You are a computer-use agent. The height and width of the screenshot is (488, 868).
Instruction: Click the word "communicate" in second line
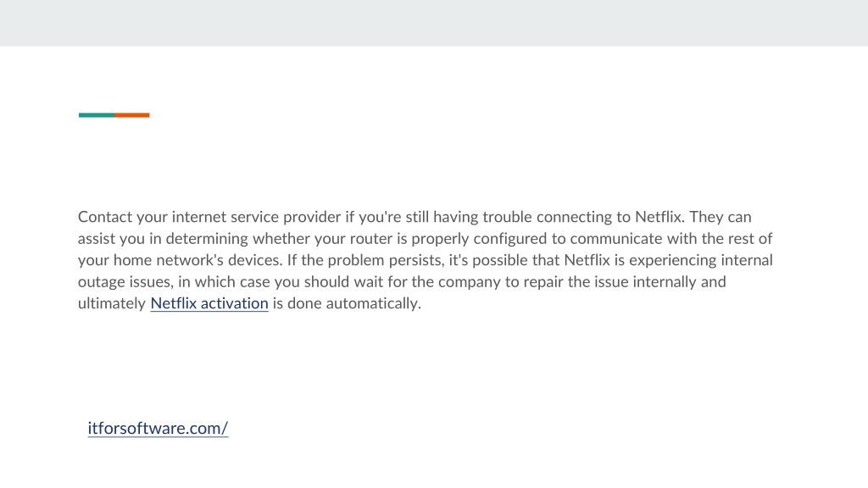pyautogui.click(x=616, y=238)
